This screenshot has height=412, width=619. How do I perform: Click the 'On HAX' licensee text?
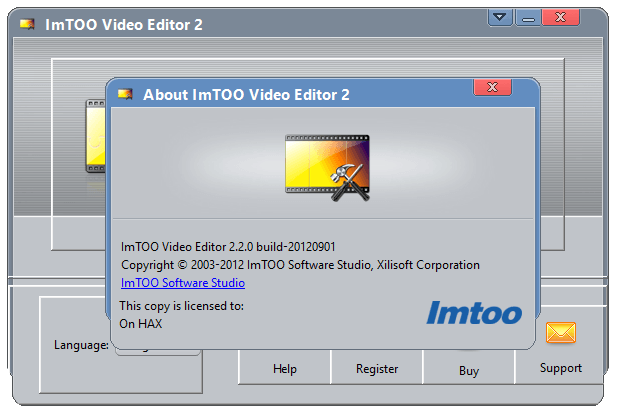click(x=141, y=324)
